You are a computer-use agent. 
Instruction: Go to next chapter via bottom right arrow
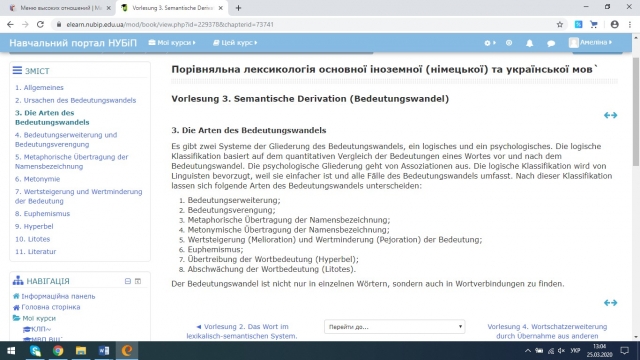click(614, 303)
